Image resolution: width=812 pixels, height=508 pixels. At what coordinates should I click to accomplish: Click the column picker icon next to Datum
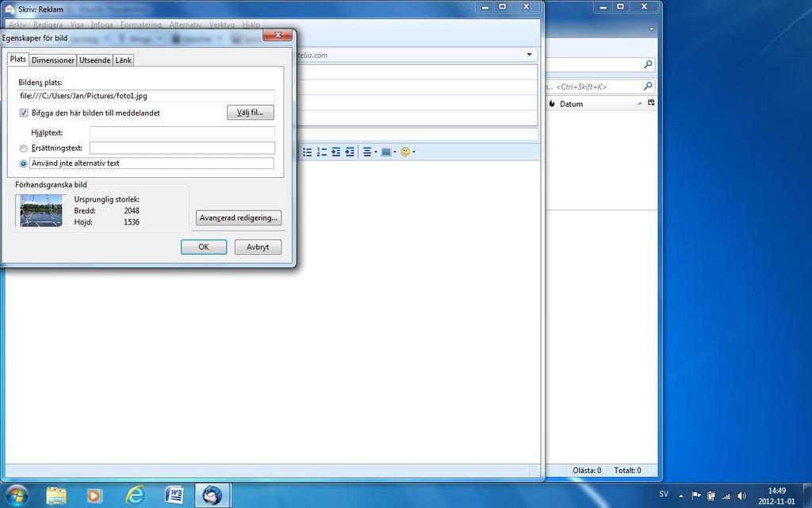[651, 103]
